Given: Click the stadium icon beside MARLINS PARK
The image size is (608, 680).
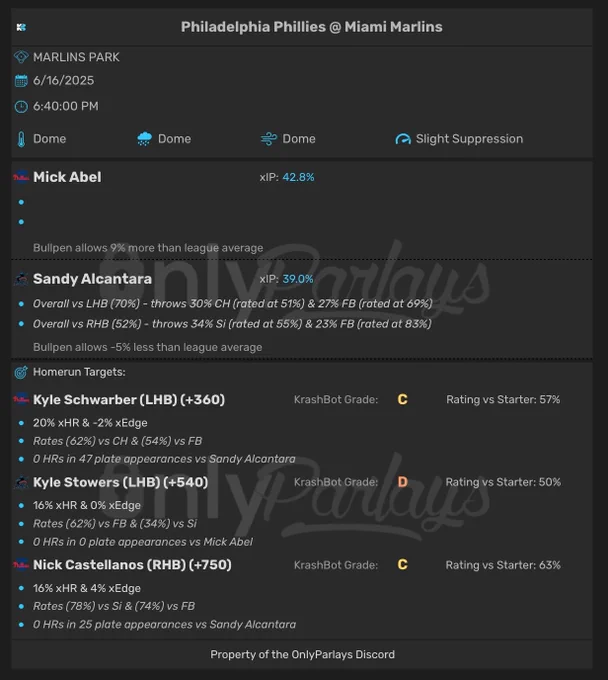Looking at the screenshot, I should [x=21, y=57].
